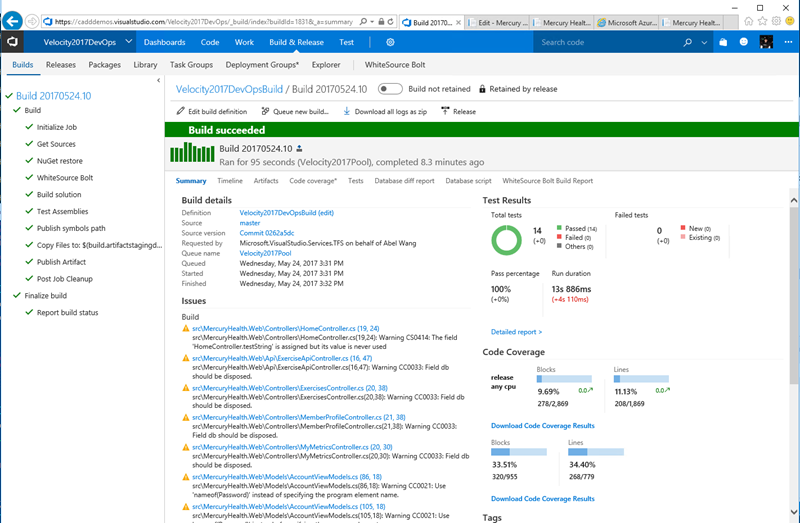The width and height of the screenshot is (800, 523).
Task: Collapse the left build tree panel
Action: click(159, 81)
